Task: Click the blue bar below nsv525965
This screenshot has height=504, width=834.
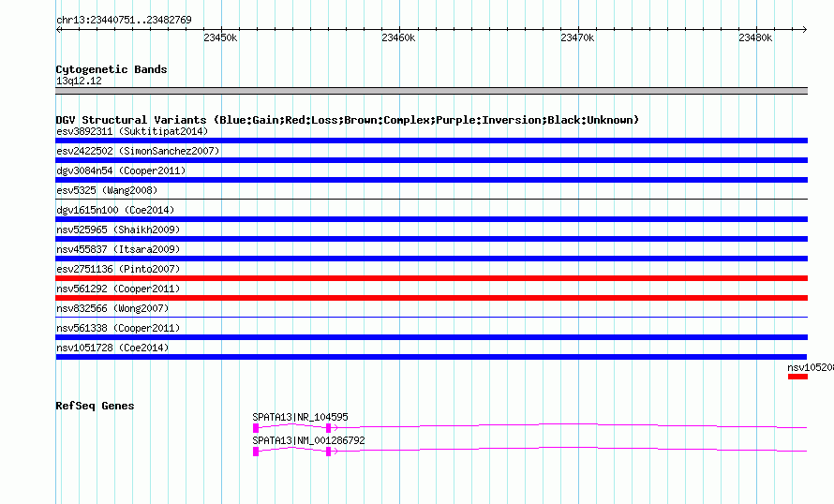Action: coord(431,239)
